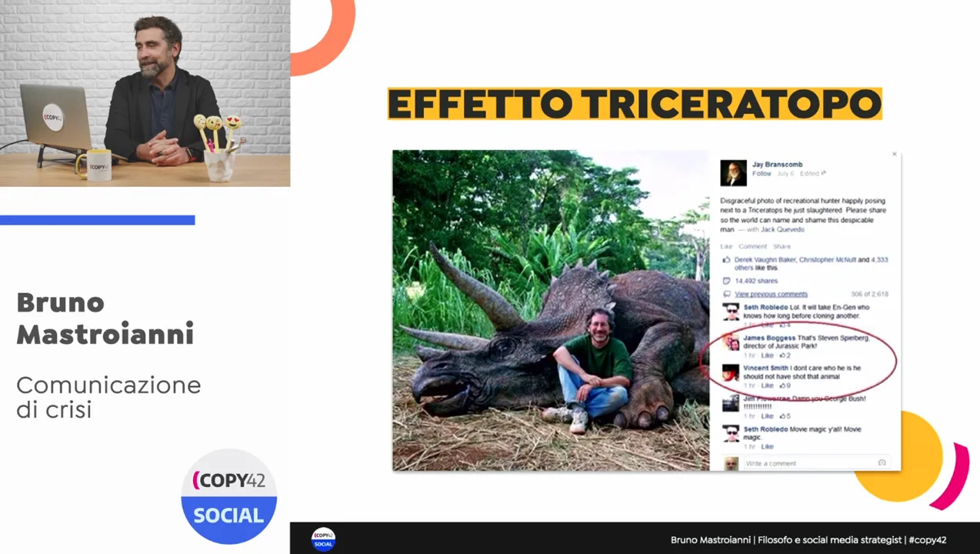Like James Boggess's comment
The width and height of the screenshot is (980, 554).
(x=767, y=355)
